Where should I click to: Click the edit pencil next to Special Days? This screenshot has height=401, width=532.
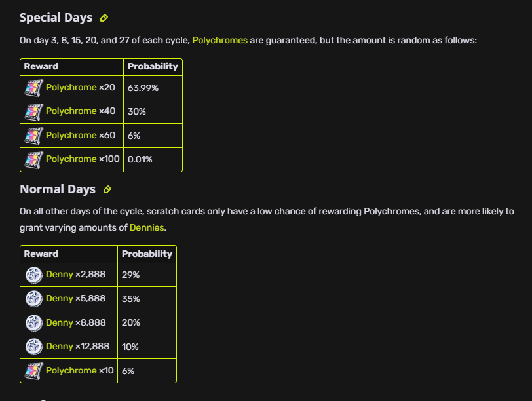pos(104,18)
